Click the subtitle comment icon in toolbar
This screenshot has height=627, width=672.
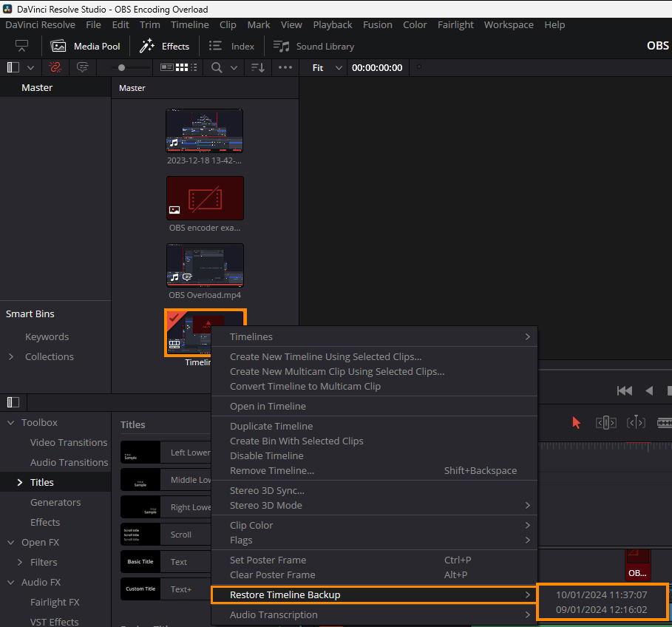click(x=82, y=67)
